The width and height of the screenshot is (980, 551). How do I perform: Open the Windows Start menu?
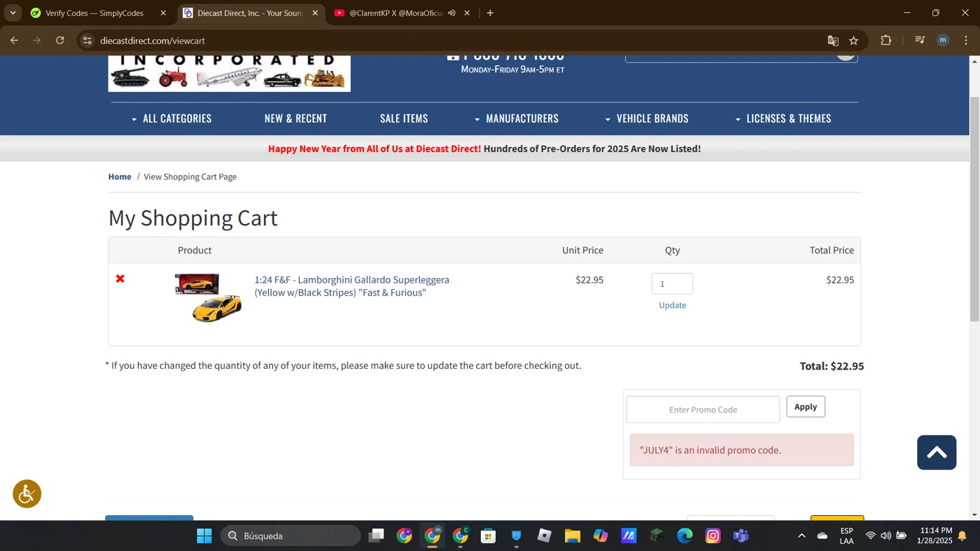pos(204,536)
